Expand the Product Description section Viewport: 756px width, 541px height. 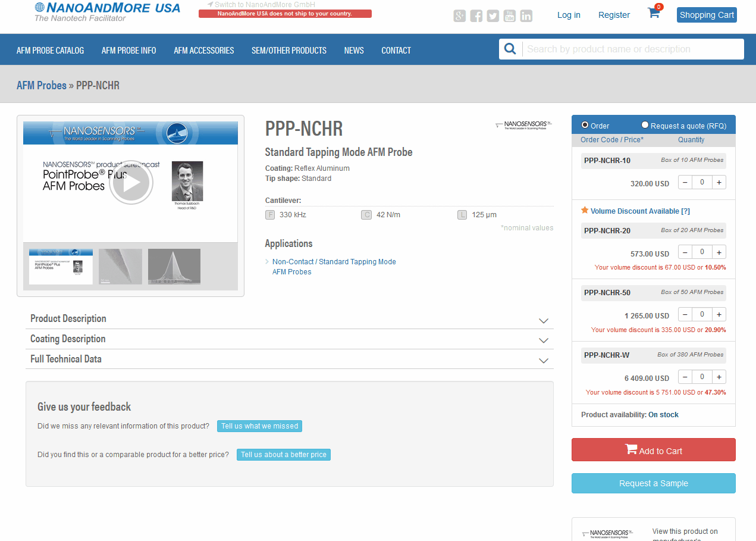[x=290, y=319]
